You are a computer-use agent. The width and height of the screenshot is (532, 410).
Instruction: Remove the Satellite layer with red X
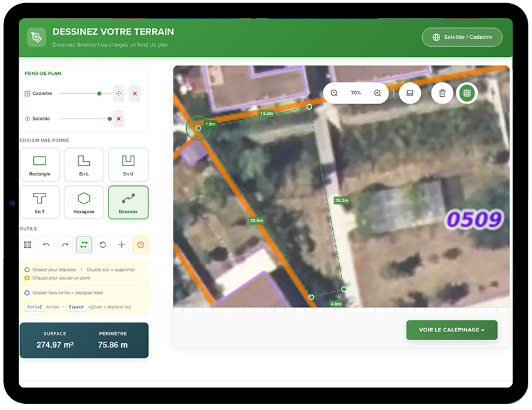pyautogui.click(x=119, y=119)
